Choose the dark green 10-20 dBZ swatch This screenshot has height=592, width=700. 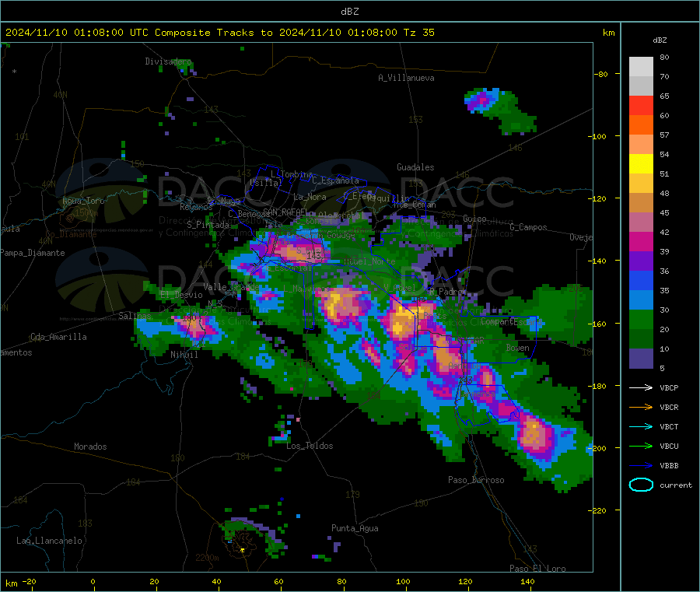(x=641, y=339)
